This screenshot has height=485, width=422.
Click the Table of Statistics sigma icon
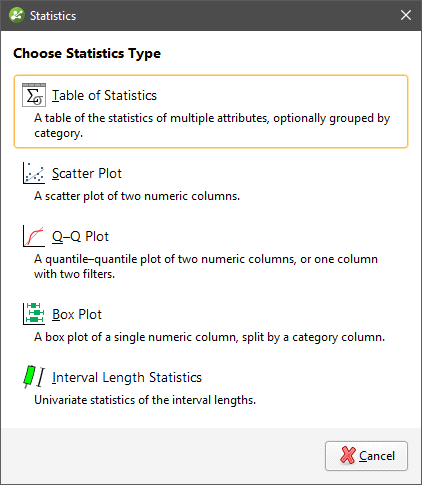34,95
